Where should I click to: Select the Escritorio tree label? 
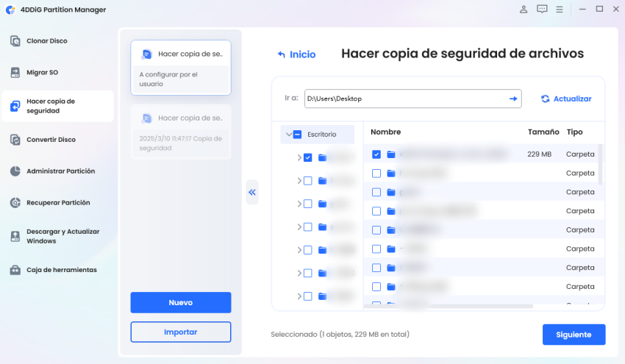coord(321,135)
